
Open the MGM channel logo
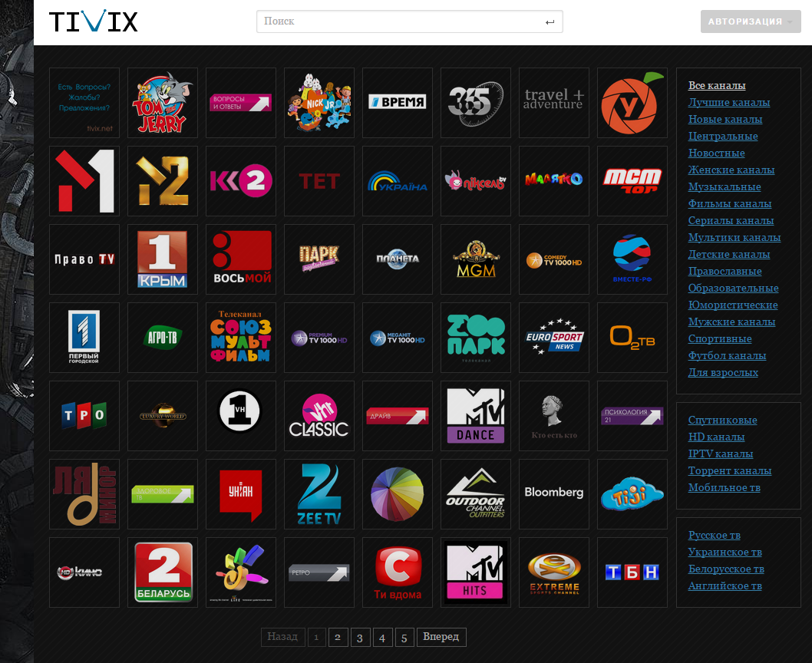(475, 259)
